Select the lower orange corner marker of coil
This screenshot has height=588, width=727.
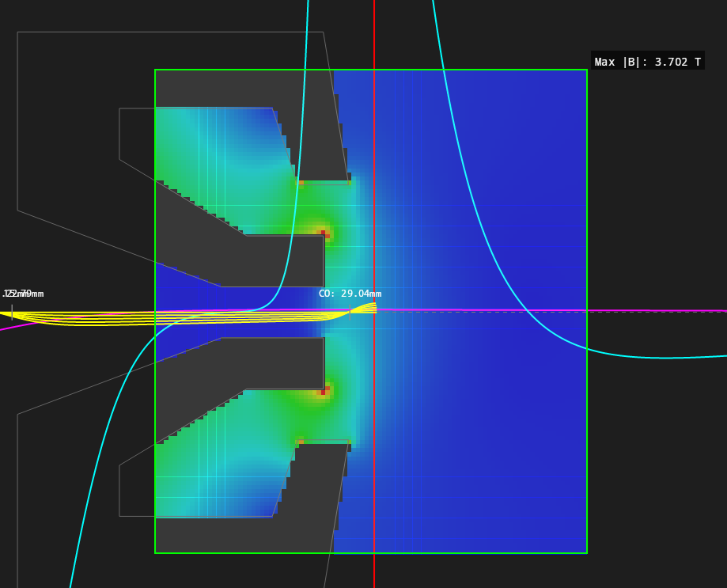301,441
